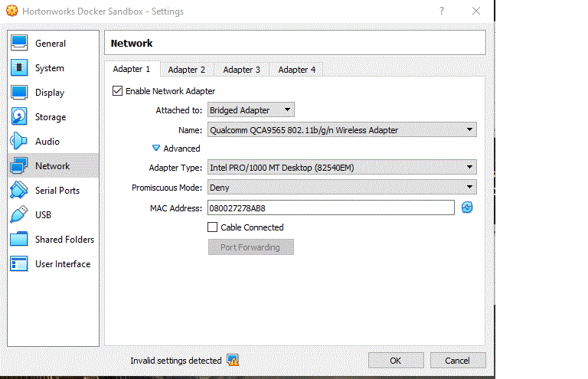Switch to the Adapter 3 tab
This screenshot has width=588, height=379.
(242, 70)
